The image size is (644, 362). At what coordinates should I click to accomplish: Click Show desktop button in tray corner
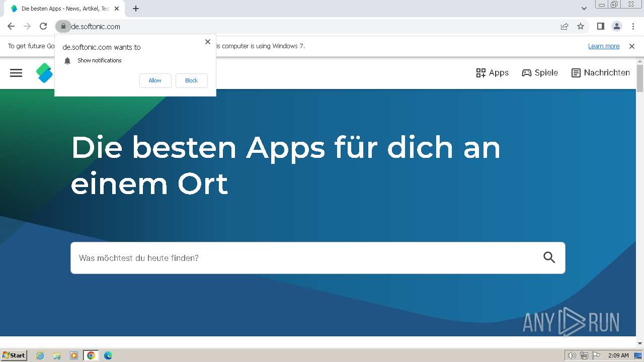[638, 355]
